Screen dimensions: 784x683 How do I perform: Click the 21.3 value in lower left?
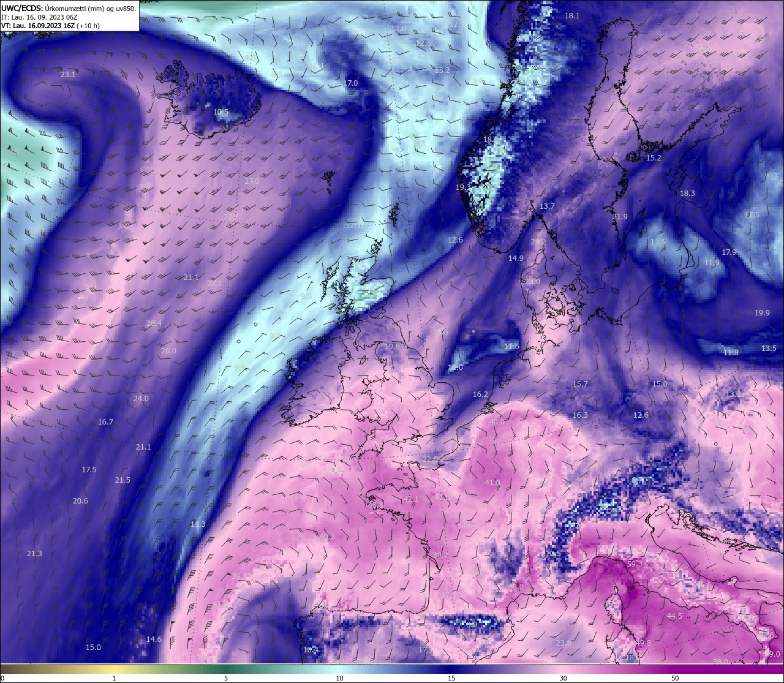(34, 554)
